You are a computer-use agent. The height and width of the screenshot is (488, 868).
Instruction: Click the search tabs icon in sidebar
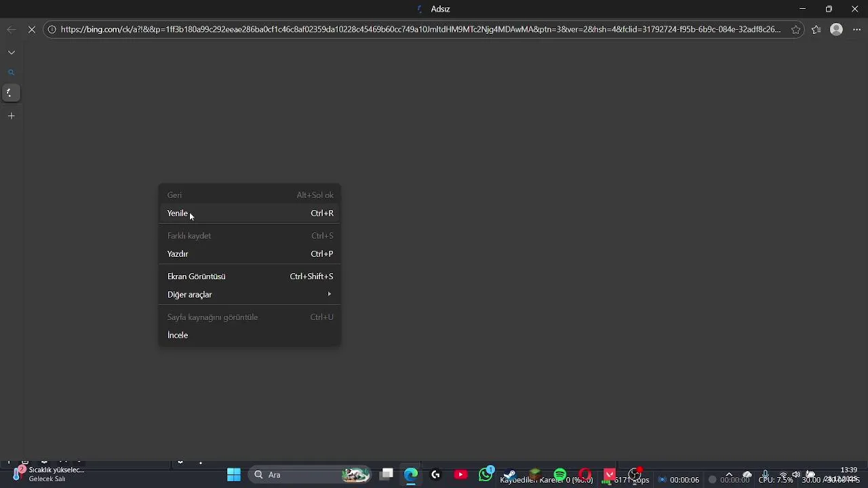click(x=11, y=73)
